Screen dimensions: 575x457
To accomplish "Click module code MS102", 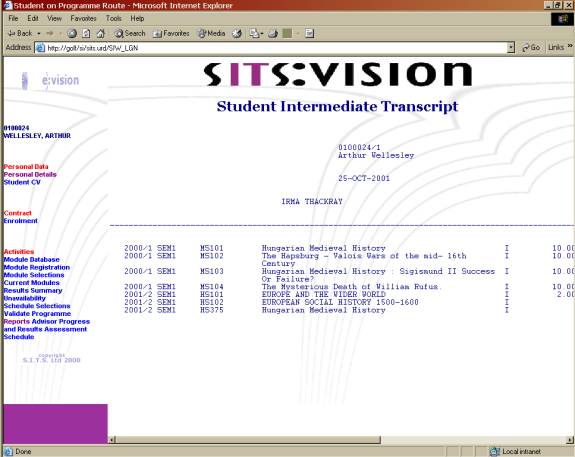I will coord(212,256).
